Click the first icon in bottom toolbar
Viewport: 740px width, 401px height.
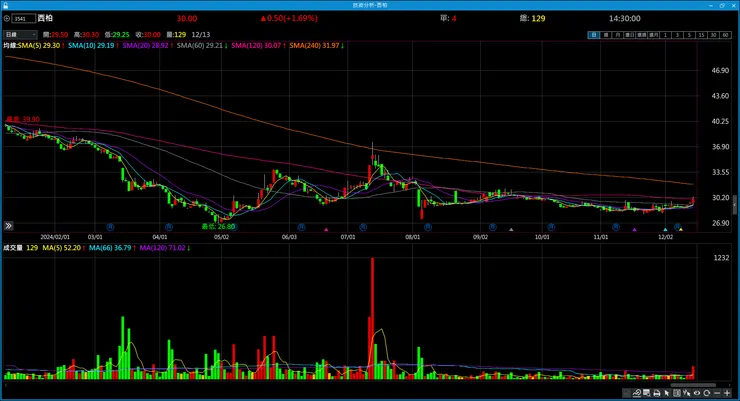[626, 393]
